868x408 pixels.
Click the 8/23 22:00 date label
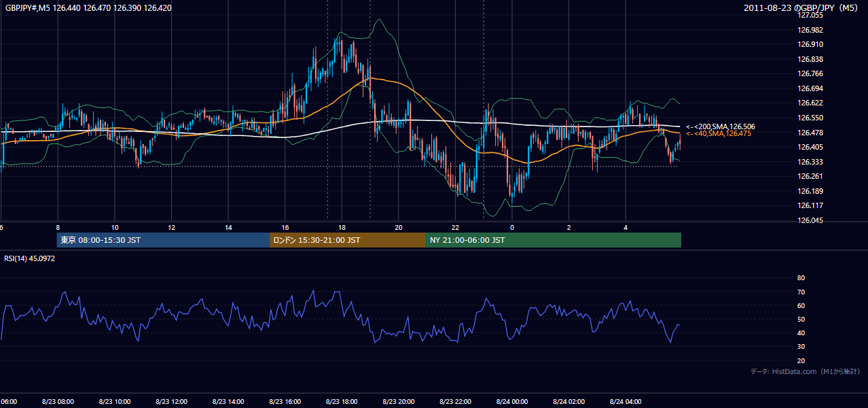pyautogui.click(x=455, y=402)
